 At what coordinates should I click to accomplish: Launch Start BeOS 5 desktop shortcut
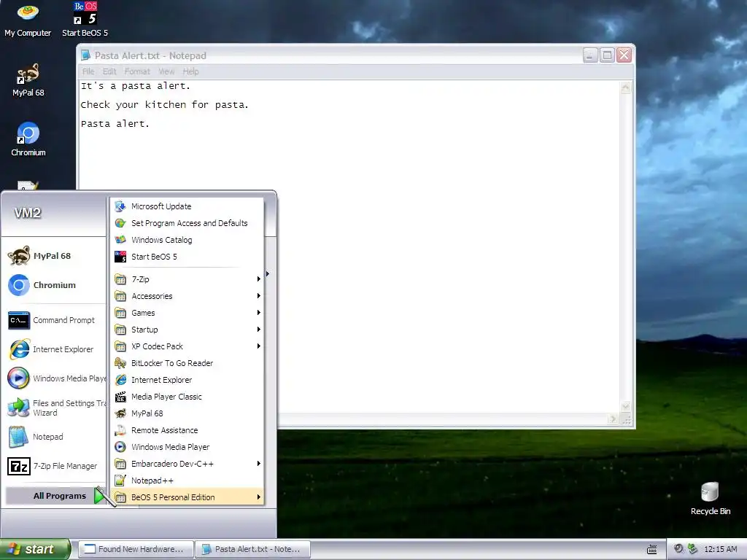[x=85, y=20]
